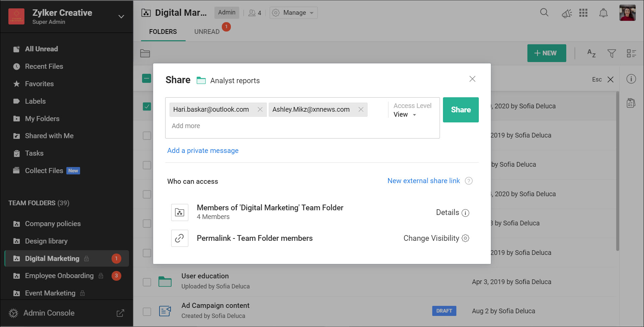Open the Admin Console

pyautogui.click(x=49, y=313)
